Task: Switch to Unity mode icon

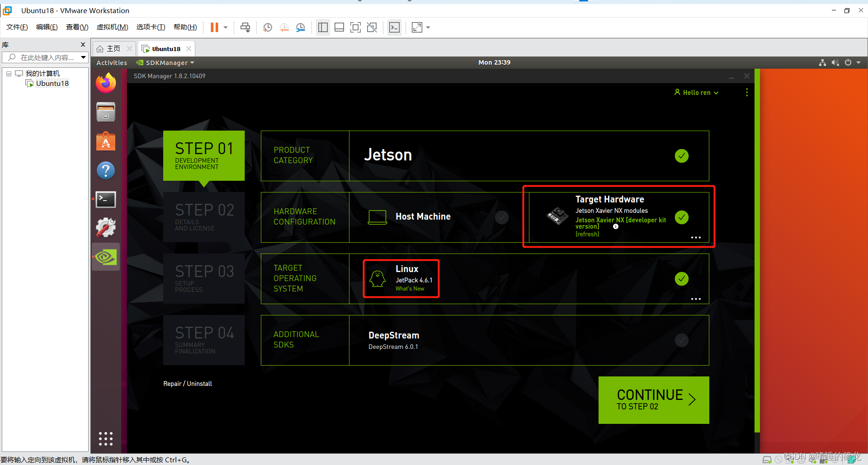Action: pyautogui.click(x=372, y=28)
